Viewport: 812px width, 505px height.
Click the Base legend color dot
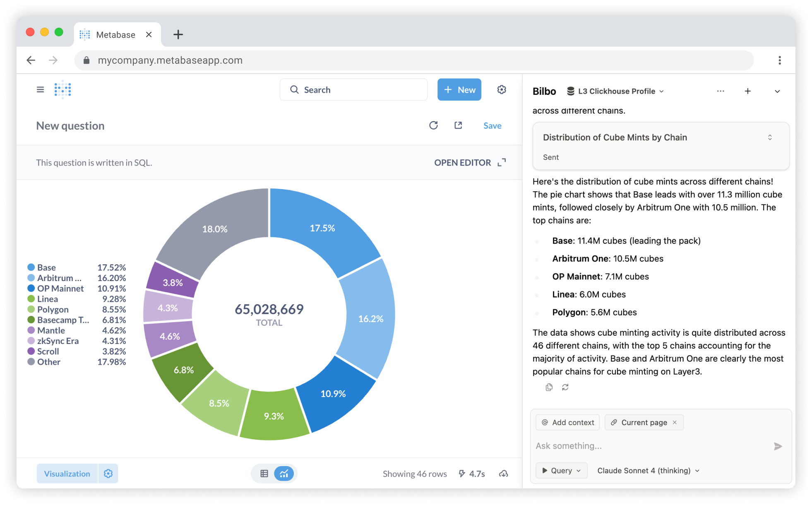click(x=31, y=267)
